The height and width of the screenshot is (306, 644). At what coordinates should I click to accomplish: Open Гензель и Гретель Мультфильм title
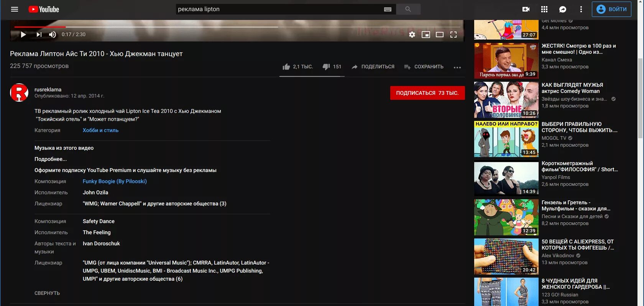(x=576, y=205)
